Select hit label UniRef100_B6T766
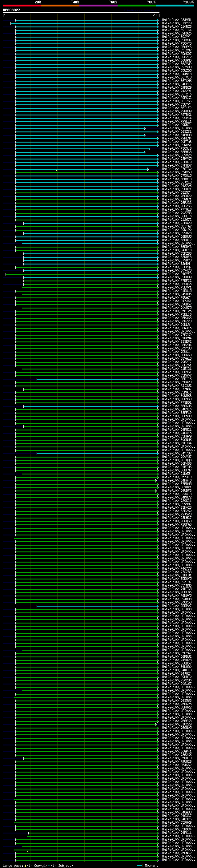This screenshot has width=197, height=868. pos(177,101)
